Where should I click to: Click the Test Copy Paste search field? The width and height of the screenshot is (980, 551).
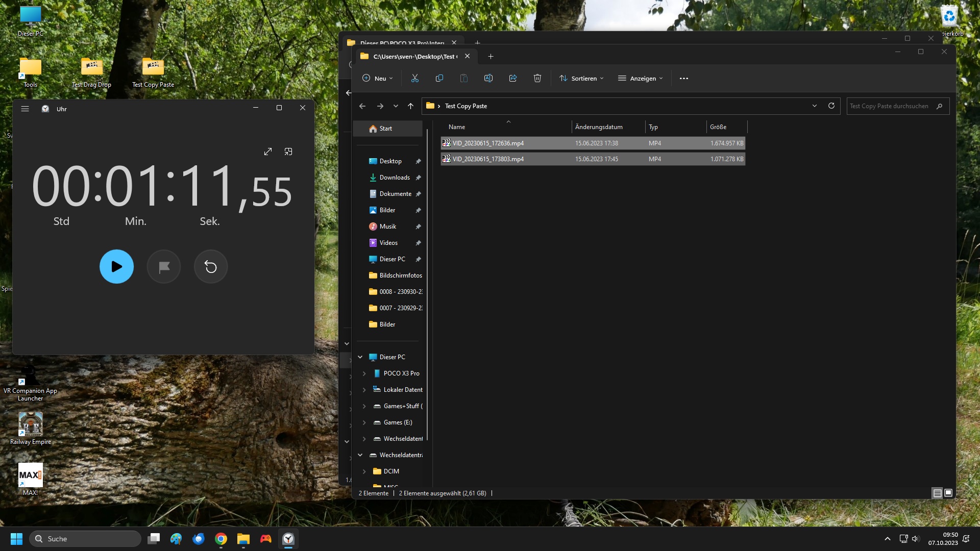pyautogui.click(x=891, y=106)
